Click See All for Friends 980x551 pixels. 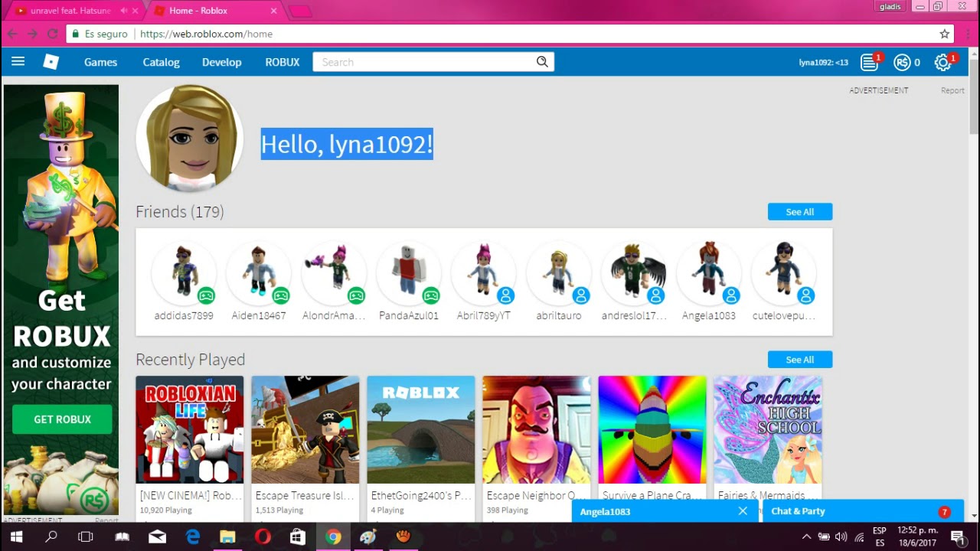[x=800, y=212]
